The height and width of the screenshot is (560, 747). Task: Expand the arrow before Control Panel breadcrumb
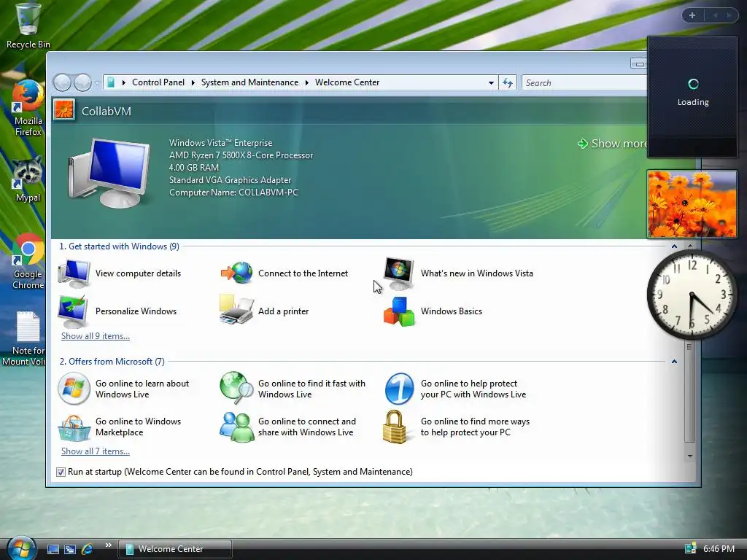(x=124, y=83)
